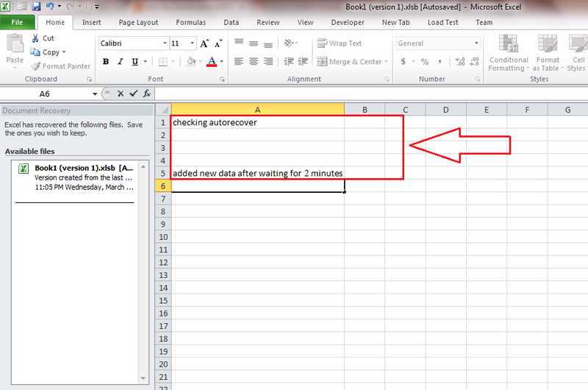Click Merge & Center button
Screen dimensions: 588x390
pos(349,62)
